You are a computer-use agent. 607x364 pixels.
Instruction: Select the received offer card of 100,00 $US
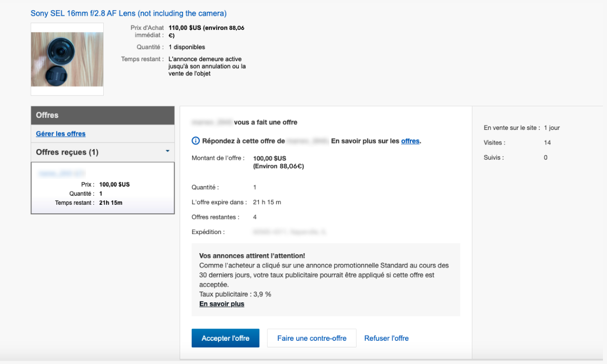tap(103, 188)
